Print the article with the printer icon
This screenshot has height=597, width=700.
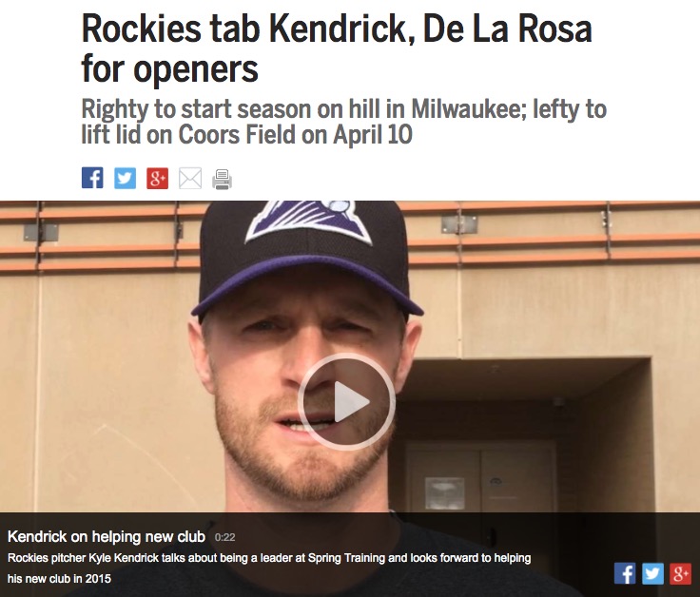pyautogui.click(x=223, y=179)
